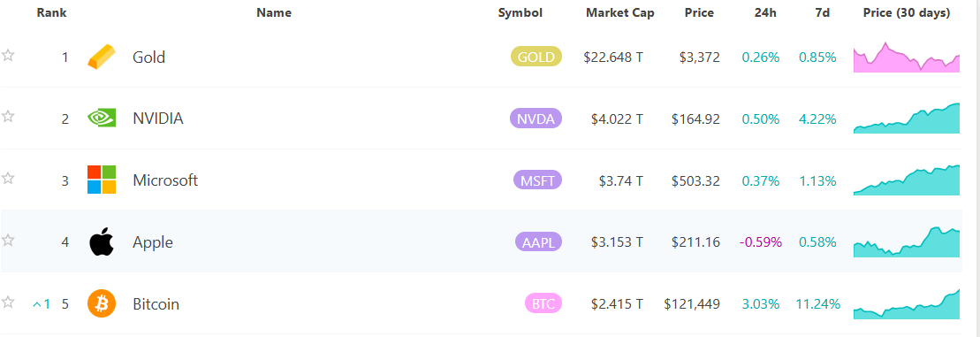Screen dimensions: 980x337
Task: Toggle the favorite star for Gold
Action: tap(7, 56)
